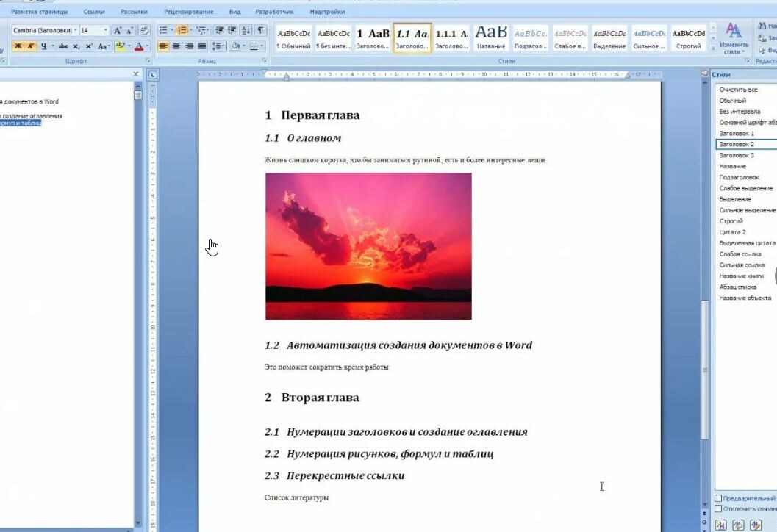Apply subscript formatting (x₂)
Screen dimensions: 777x532
click(76, 46)
